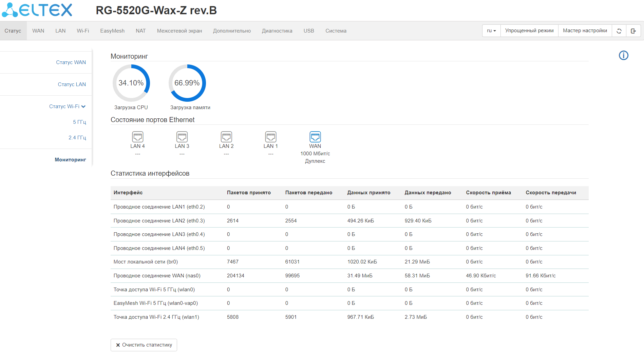Screen dimensions: 644x353
Task: Click the LAN 1 port icon
Action: 271,137
